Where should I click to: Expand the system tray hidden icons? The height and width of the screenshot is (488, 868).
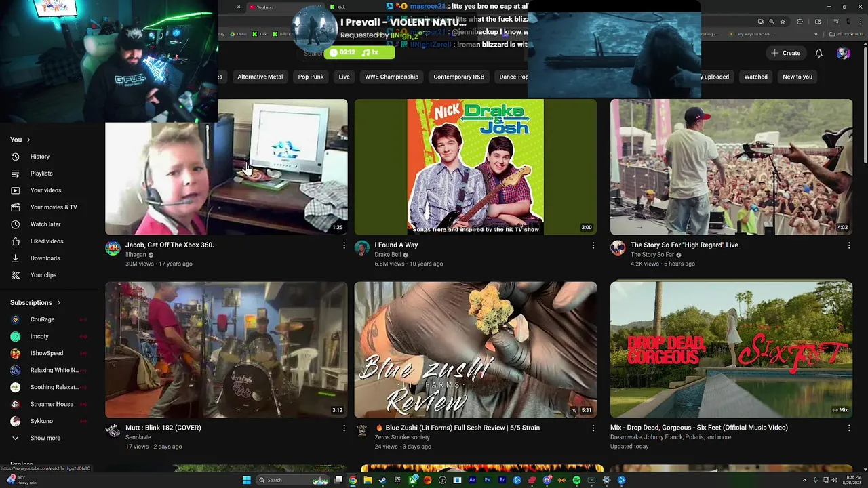coord(805,480)
